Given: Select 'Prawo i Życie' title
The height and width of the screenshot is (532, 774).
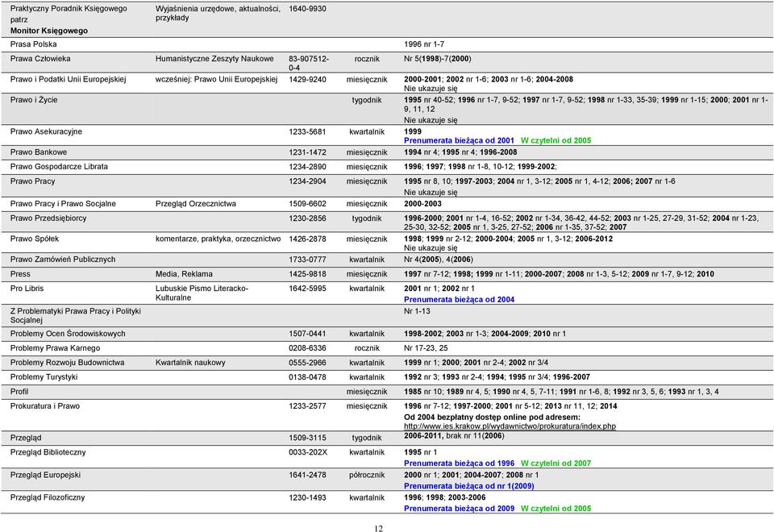Looking at the screenshot, I should [34, 100].
